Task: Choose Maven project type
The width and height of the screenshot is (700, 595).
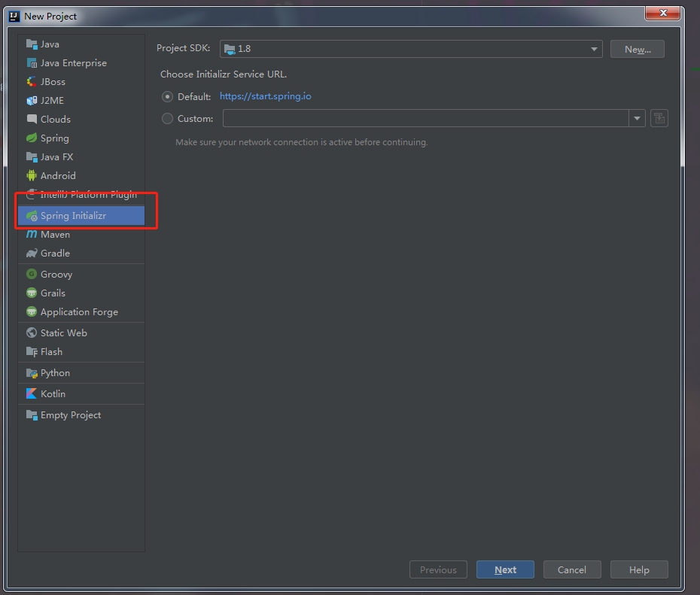Action: pos(81,234)
